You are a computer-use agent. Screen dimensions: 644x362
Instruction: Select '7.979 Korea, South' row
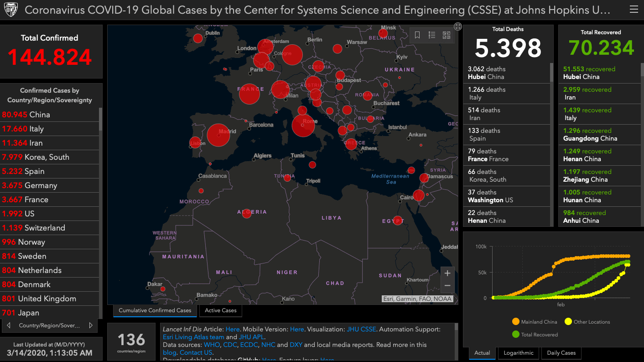coord(50,157)
